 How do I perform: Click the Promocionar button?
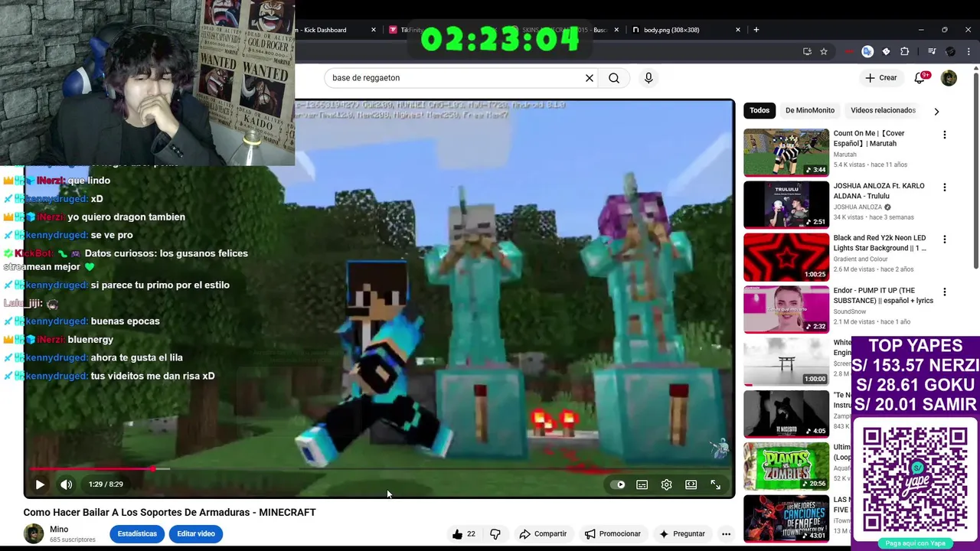coord(613,534)
